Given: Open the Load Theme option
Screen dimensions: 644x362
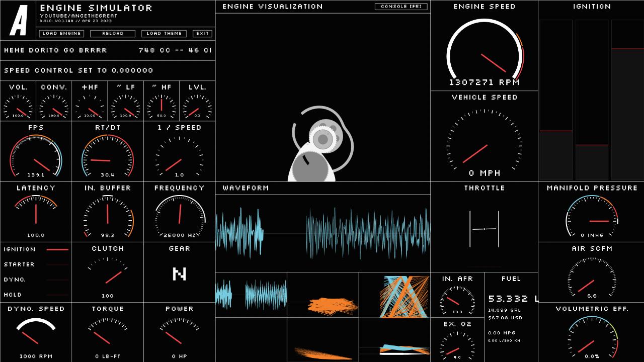Looking at the screenshot, I should 164,34.
